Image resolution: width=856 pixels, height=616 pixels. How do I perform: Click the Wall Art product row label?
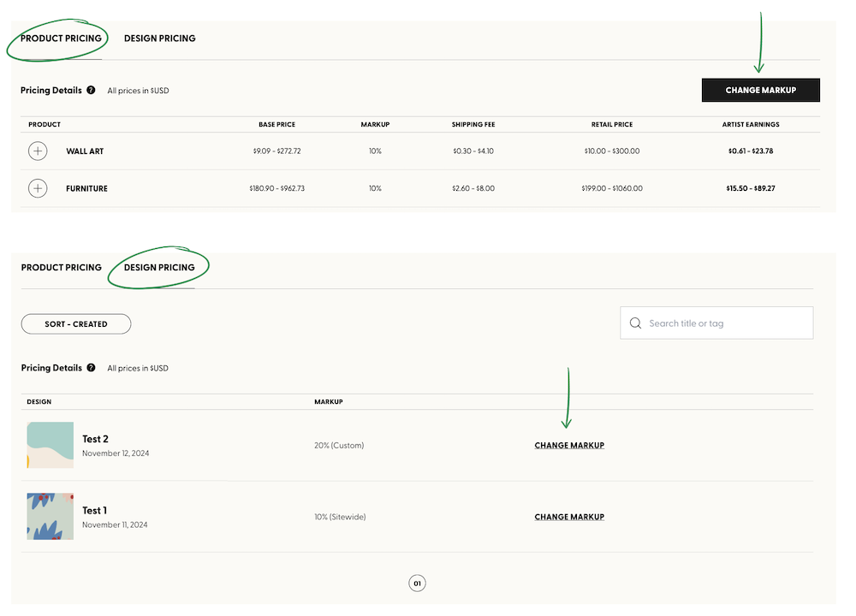click(85, 151)
